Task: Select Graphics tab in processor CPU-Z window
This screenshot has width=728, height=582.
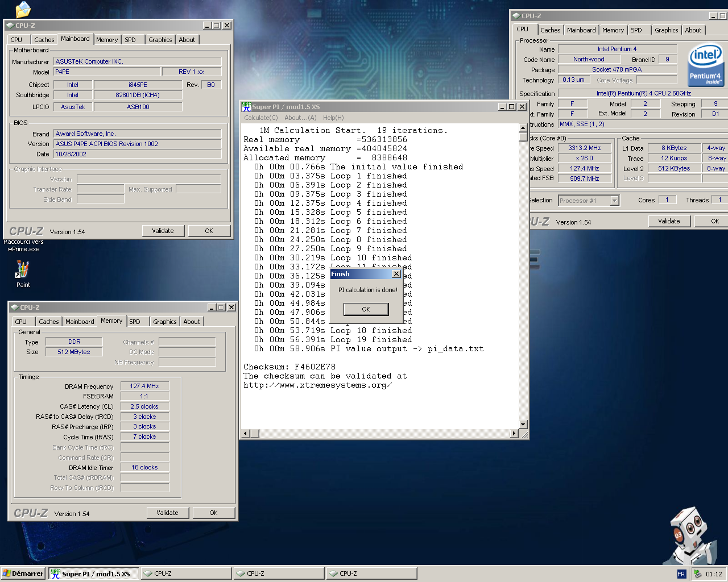Action: click(x=666, y=30)
